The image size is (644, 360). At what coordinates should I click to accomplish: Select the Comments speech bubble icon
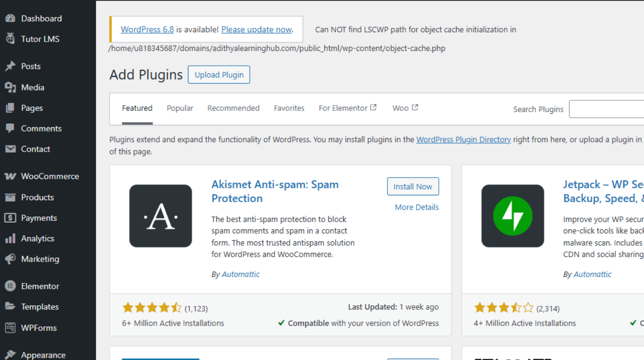(x=10, y=128)
